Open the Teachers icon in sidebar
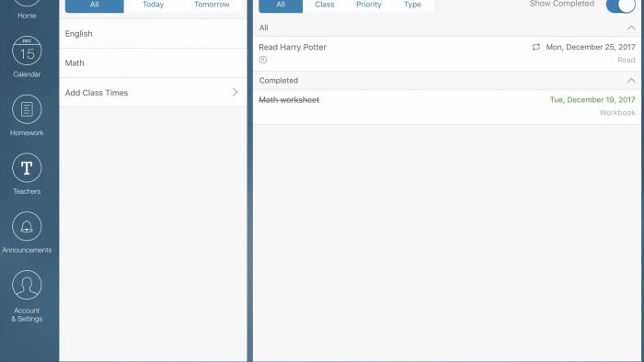644x362 pixels. (27, 167)
